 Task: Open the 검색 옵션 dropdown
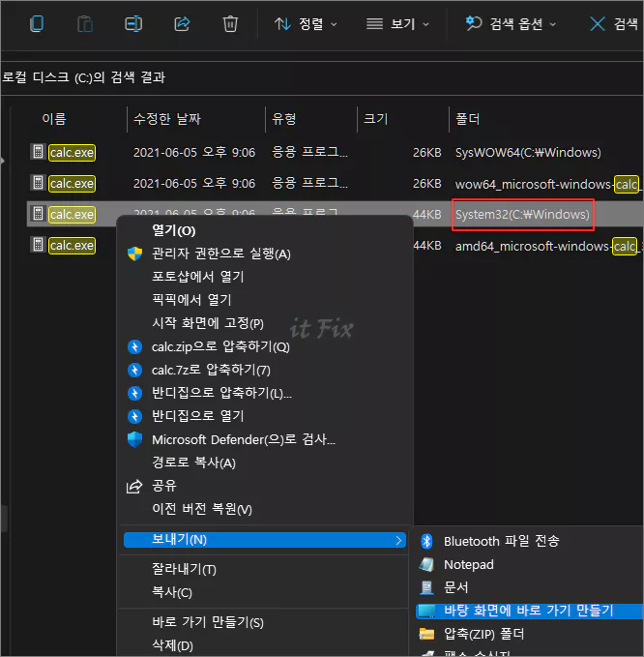tap(511, 24)
